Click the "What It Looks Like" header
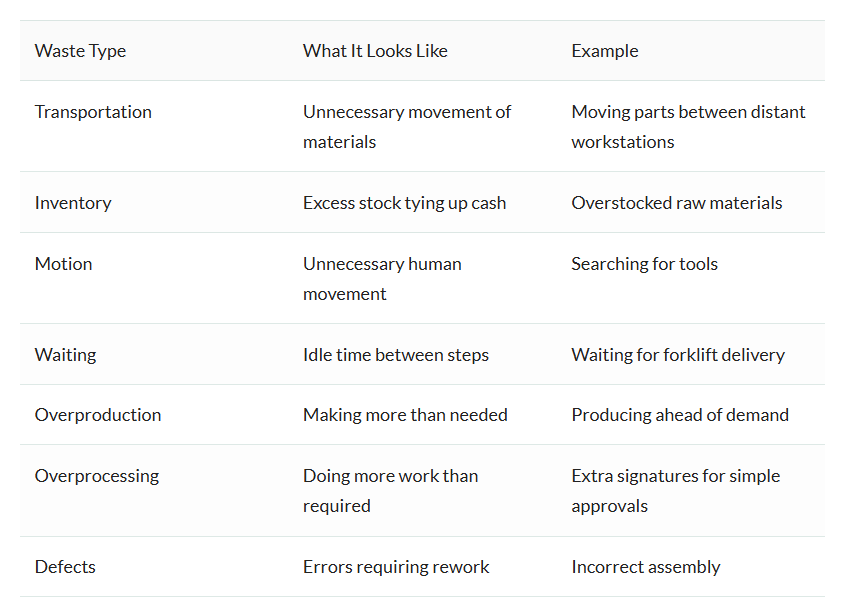 click(375, 51)
